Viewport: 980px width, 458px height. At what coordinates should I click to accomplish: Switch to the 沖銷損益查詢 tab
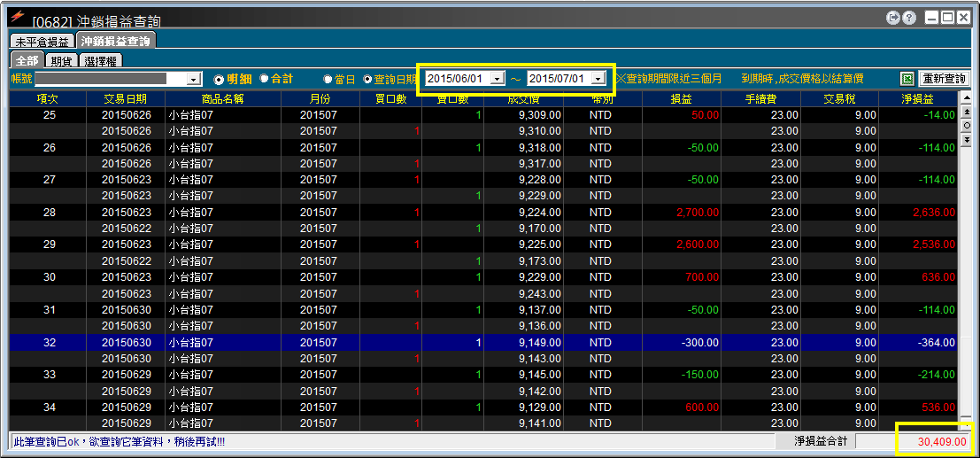tap(116, 42)
